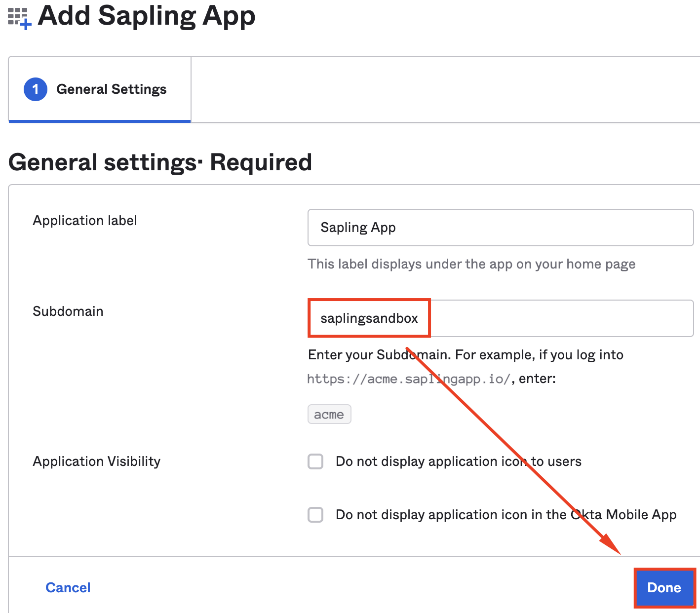Click the blue step 1 circle badge
This screenshot has width=700, height=613.
[x=36, y=89]
